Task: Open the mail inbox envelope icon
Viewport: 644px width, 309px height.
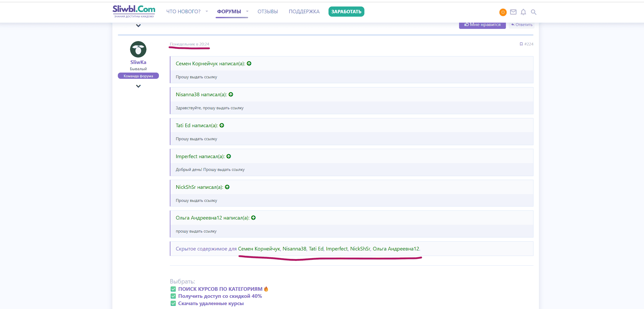Action: (513, 12)
